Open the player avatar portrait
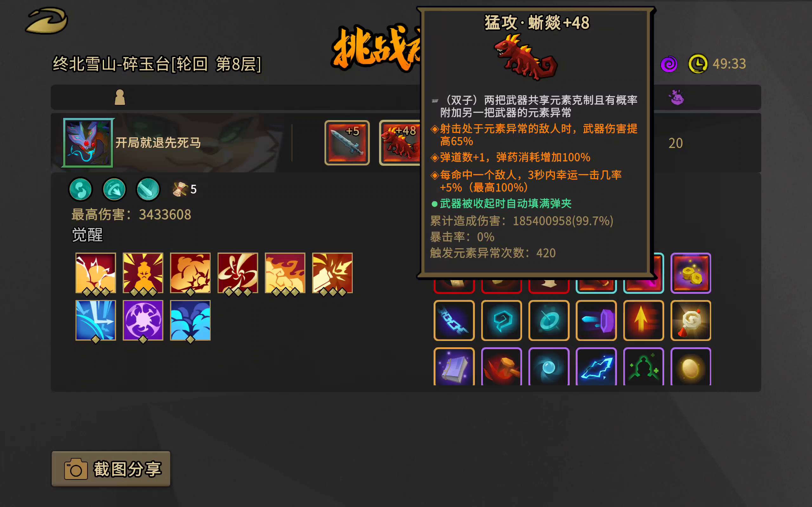Viewport: 812px width, 507px height. click(88, 143)
